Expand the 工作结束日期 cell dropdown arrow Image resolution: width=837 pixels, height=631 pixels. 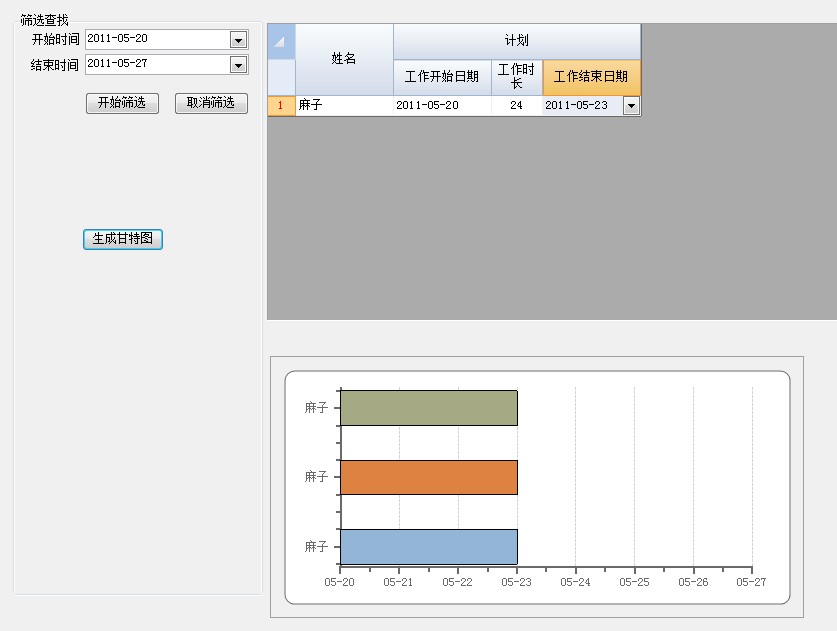(631, 106)
